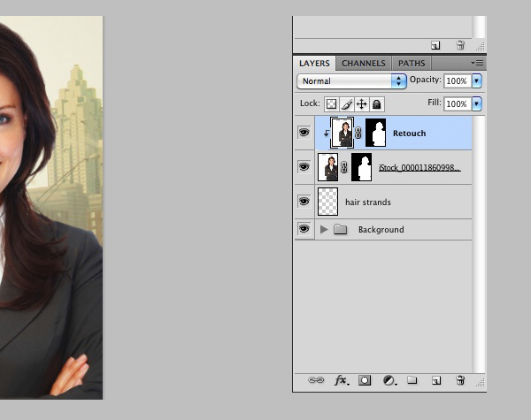Enable Lock Image Pixels brush icon

tap(346, 103)
